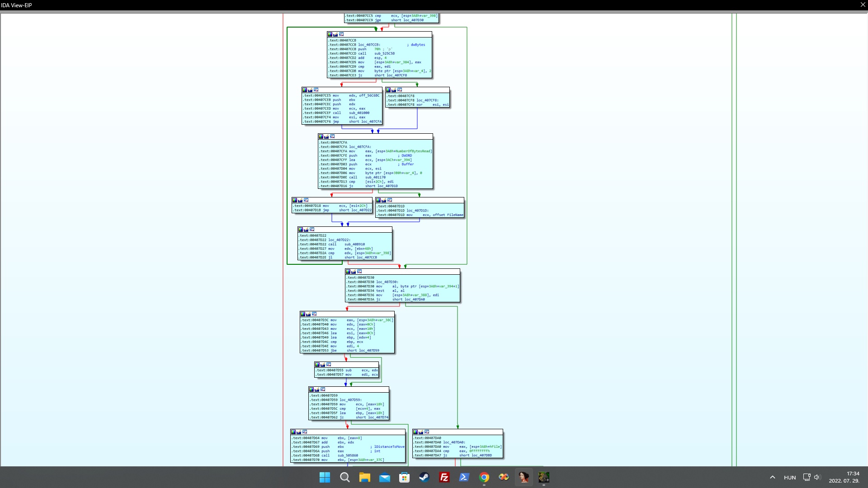Click the group icon on loc_407D1D node
Viewport: 868px width, 488px height.
coord(390,200)
